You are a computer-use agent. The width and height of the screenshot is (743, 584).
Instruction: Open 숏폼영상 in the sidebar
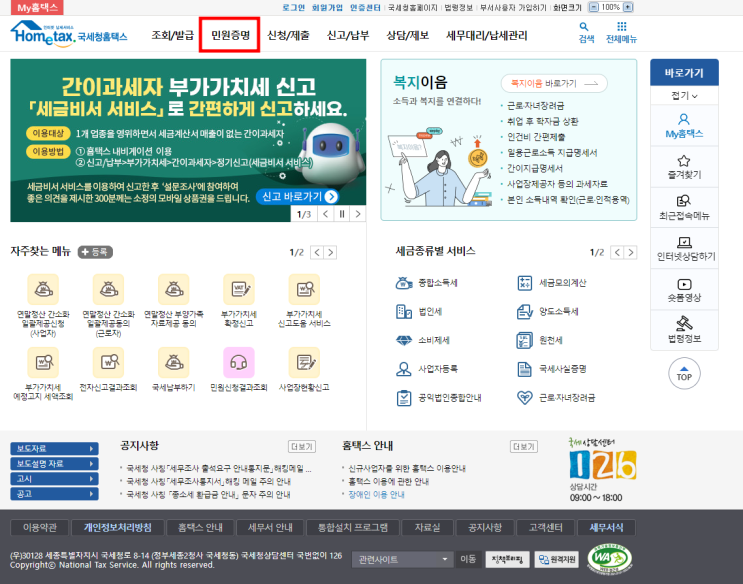point(684,290)
